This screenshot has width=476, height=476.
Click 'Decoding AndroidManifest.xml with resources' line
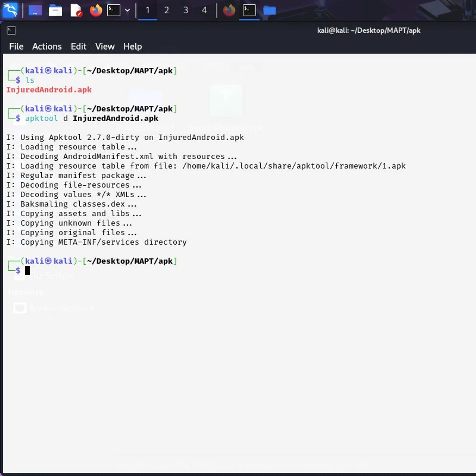pos(121,156)
